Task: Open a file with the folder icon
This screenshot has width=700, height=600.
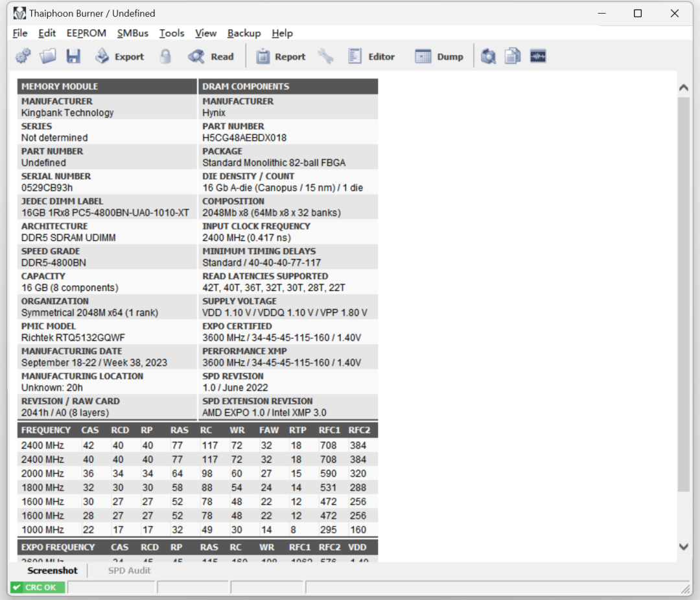Action: coord(48,56)
